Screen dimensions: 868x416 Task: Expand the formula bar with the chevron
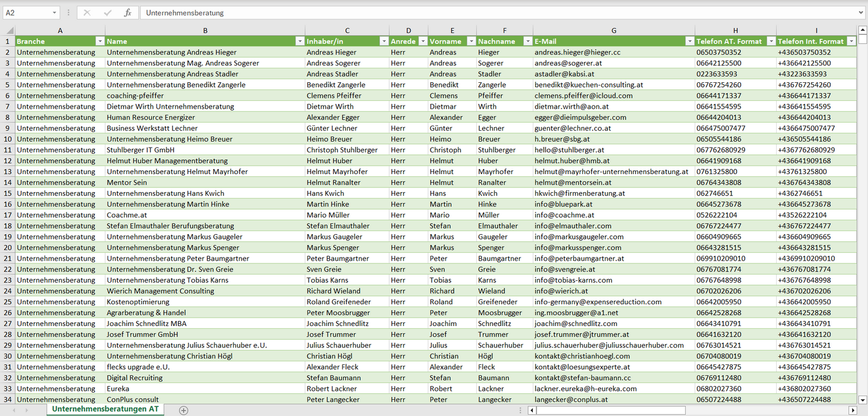861,13
